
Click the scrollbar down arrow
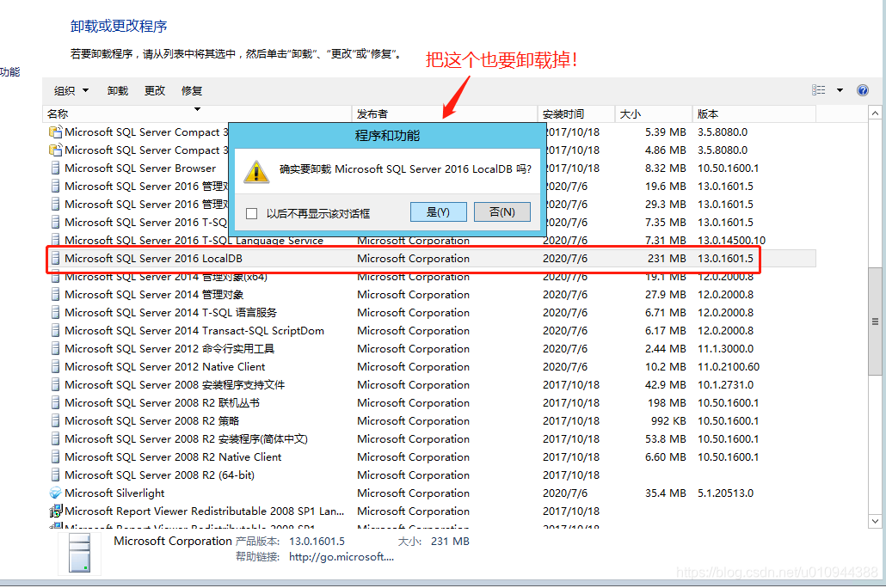pos(875,521)
